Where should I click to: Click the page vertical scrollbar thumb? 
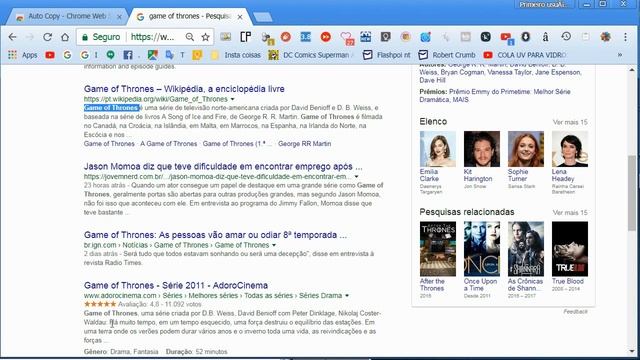pyautogui.click(x=632, y=193)
